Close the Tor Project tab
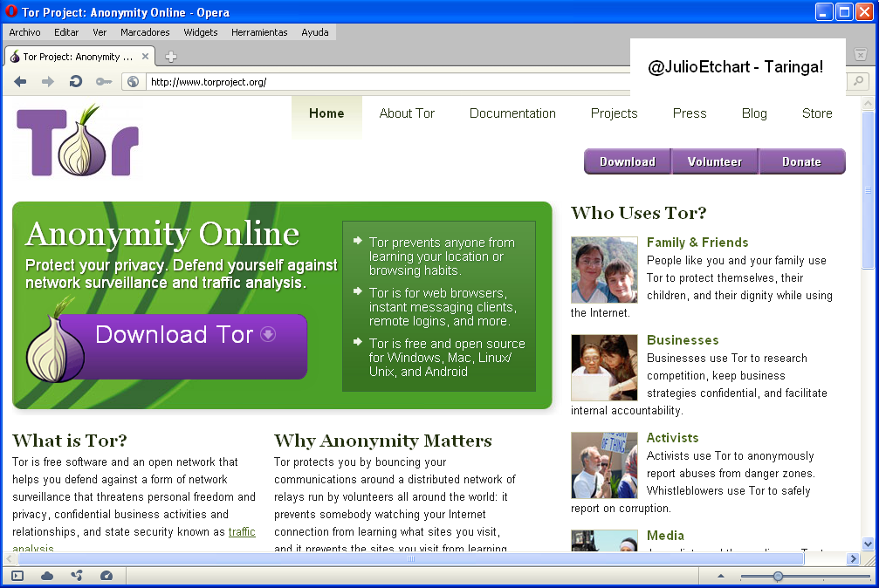The height and width of the screenshot is (588, 879). pos(145,56)
